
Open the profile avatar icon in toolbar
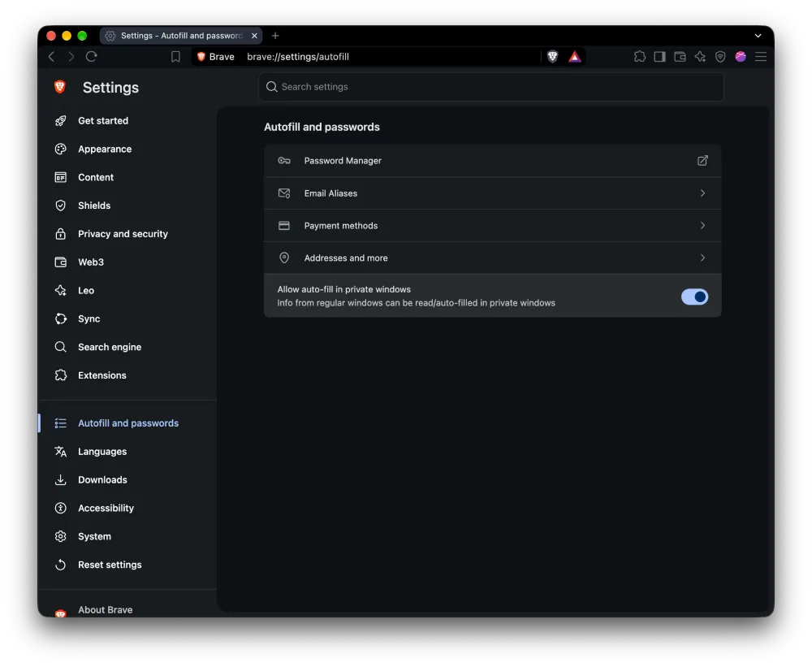coord(741,57)
